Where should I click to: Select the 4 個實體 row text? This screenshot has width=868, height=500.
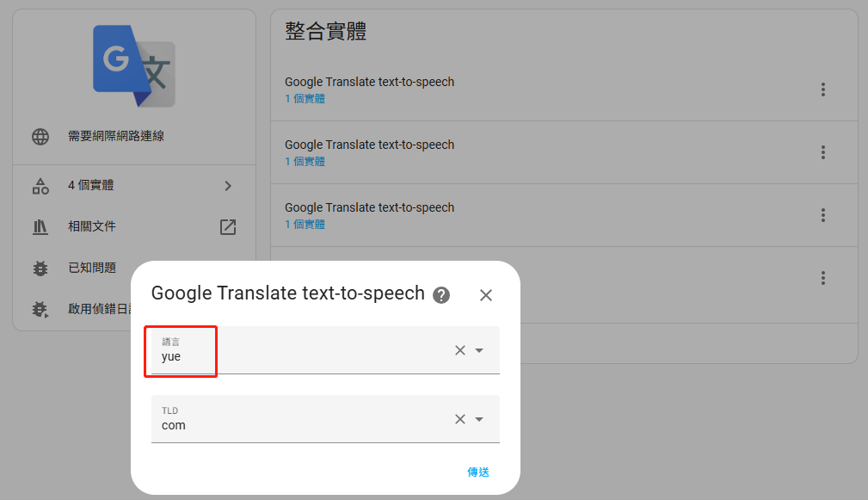tap(91, 186)
